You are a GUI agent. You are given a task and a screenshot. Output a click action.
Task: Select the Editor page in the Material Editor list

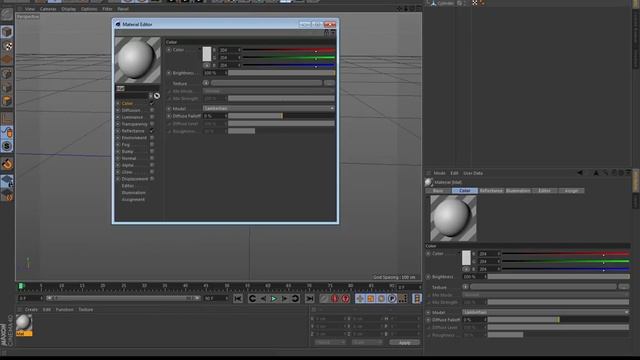(x=127, y=186)
